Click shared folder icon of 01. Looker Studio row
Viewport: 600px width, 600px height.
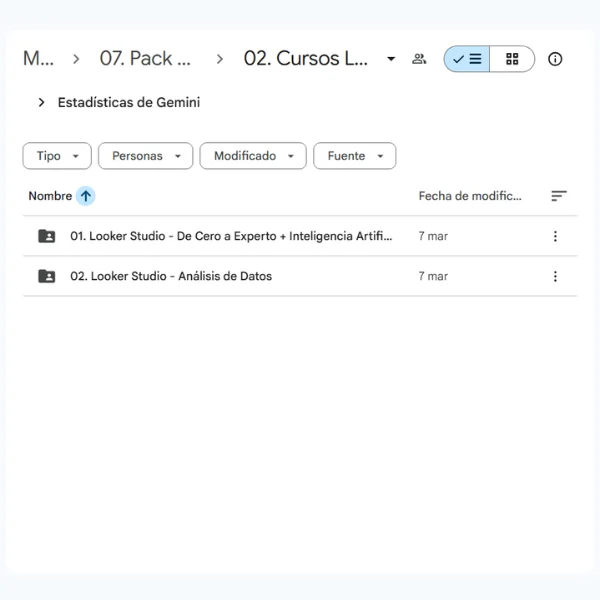point(47,236)
